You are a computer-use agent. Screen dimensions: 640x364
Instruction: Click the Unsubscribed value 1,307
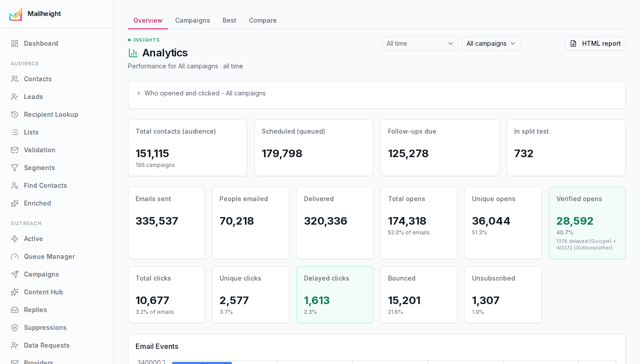tap(486, 301)
